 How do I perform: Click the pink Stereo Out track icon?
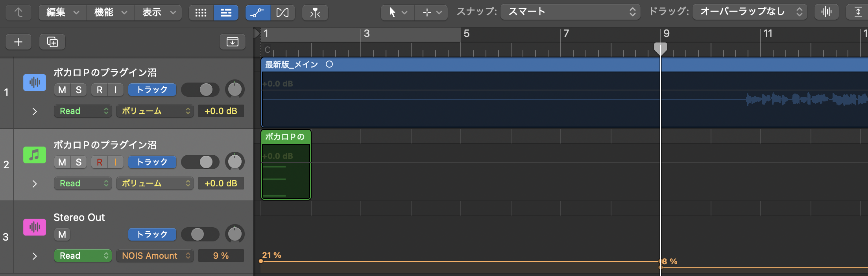click(35, 227)
